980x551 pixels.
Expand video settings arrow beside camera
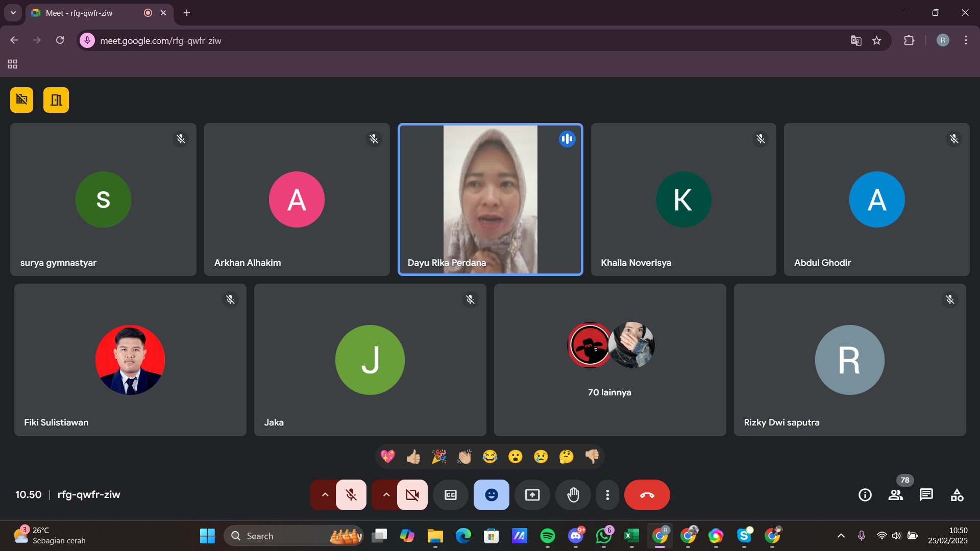pyautogui.click(x=386, y=495)
